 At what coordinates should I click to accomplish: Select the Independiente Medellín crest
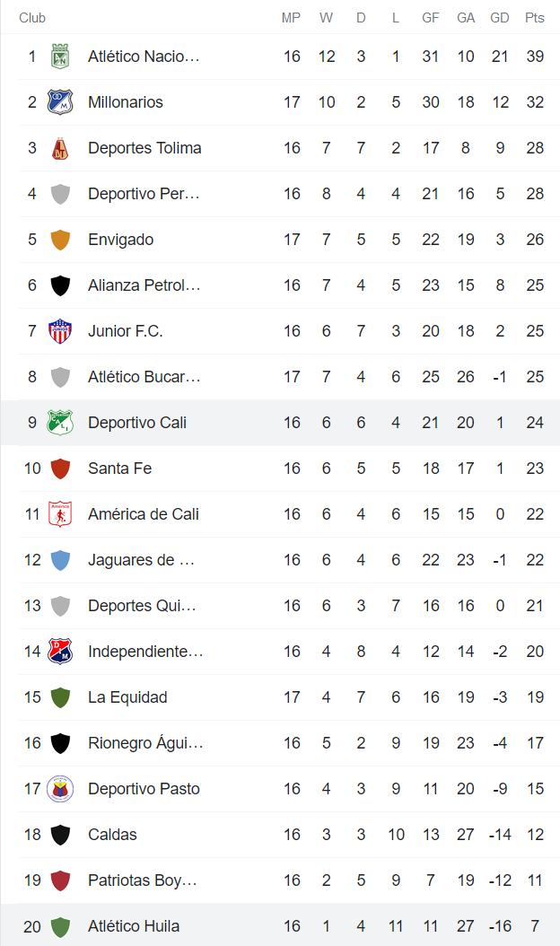click(61, 651)
